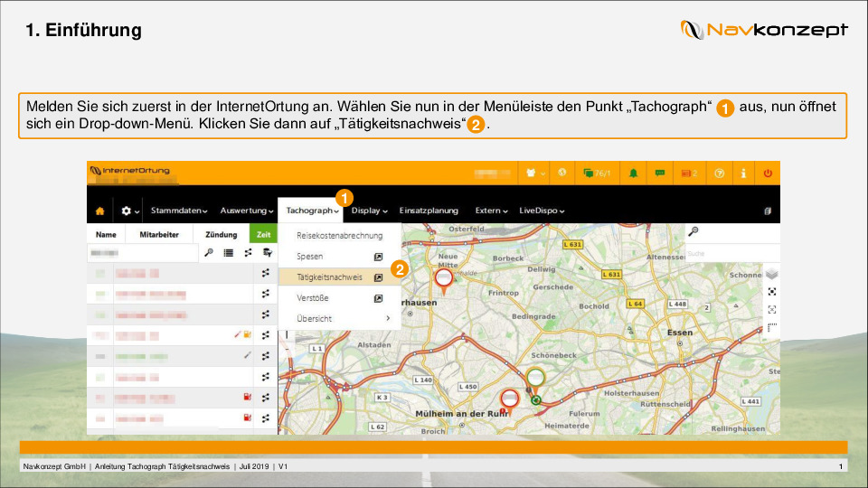Sort by the Name column

(106, 235)
